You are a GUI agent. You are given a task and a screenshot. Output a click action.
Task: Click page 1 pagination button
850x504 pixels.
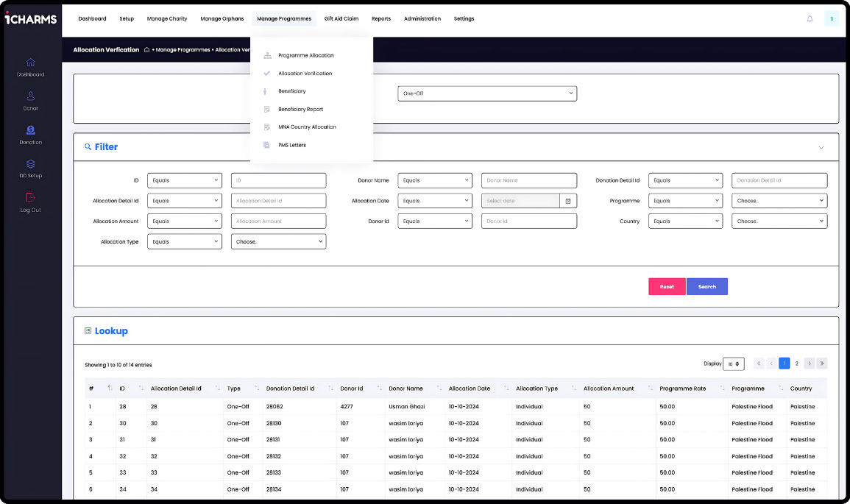(784, 363)
